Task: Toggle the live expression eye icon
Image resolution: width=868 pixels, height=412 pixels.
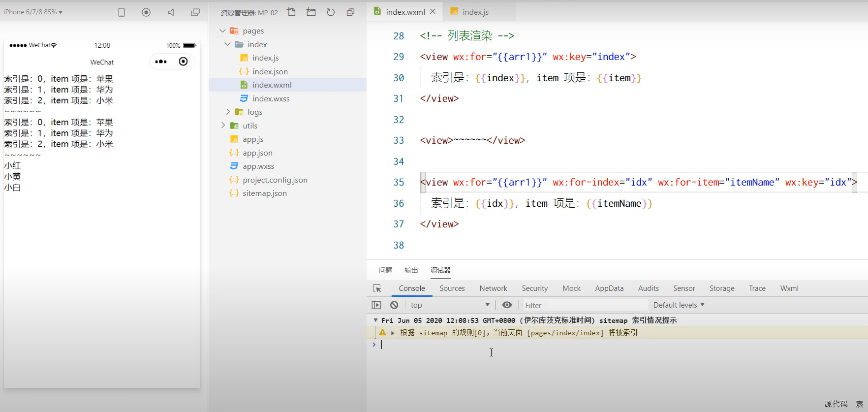Action: (x=507, y=305)
